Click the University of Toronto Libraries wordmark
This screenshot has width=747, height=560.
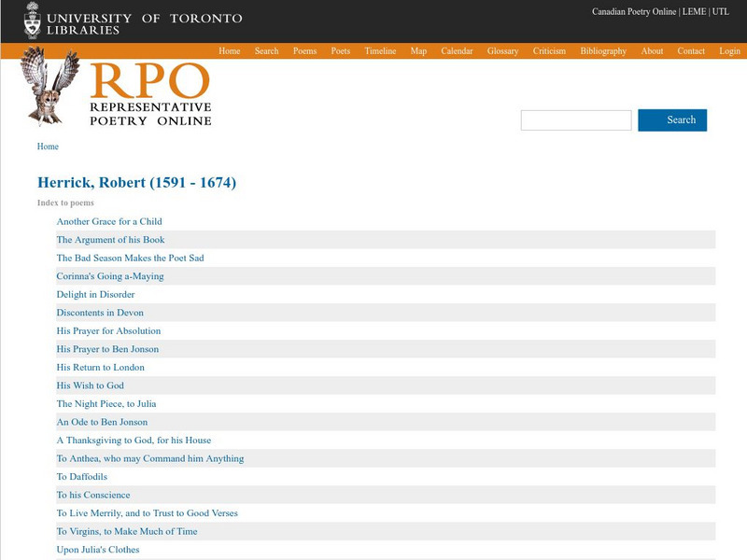(145, 24)
